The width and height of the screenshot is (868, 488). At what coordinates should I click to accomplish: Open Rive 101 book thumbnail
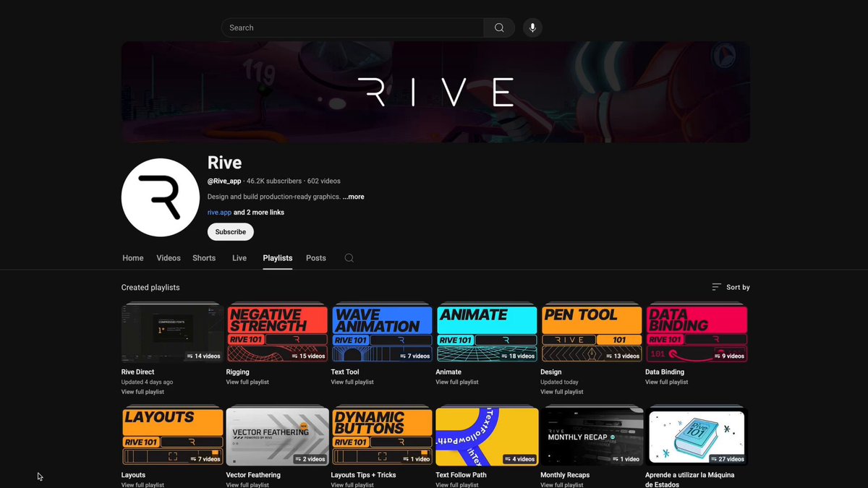[697, 437]
